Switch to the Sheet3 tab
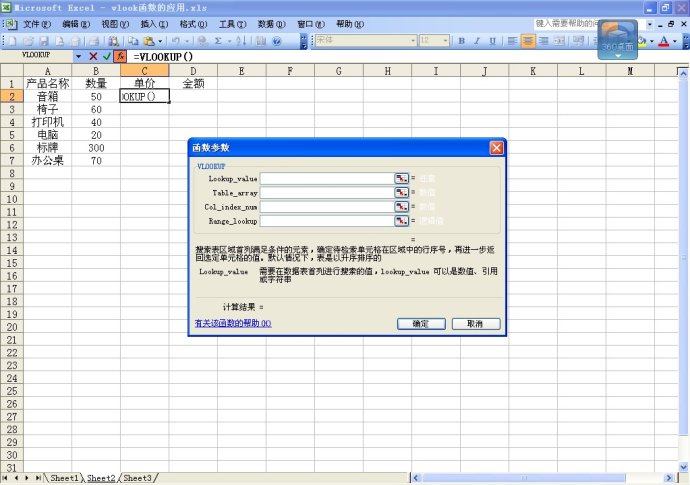 pyautogui.click(x=137, y=478)
